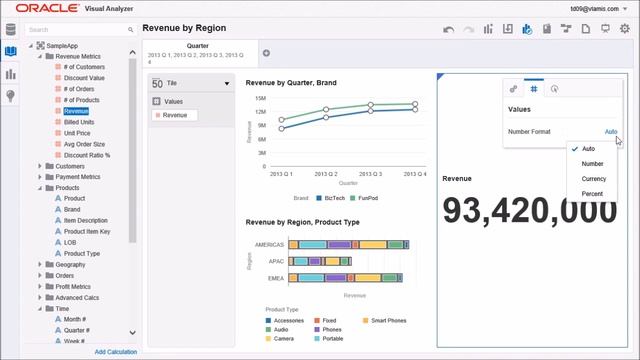Open the link properties tab icon
Viewport: 640px width, 360px height.
[513, 89]
